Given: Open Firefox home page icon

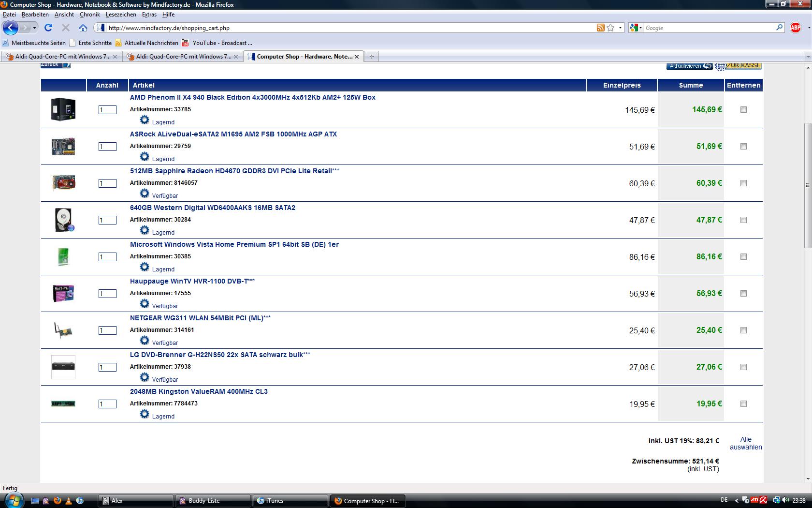Looking at the screenshot, I should pyautogui.click(x=83, y=28).
